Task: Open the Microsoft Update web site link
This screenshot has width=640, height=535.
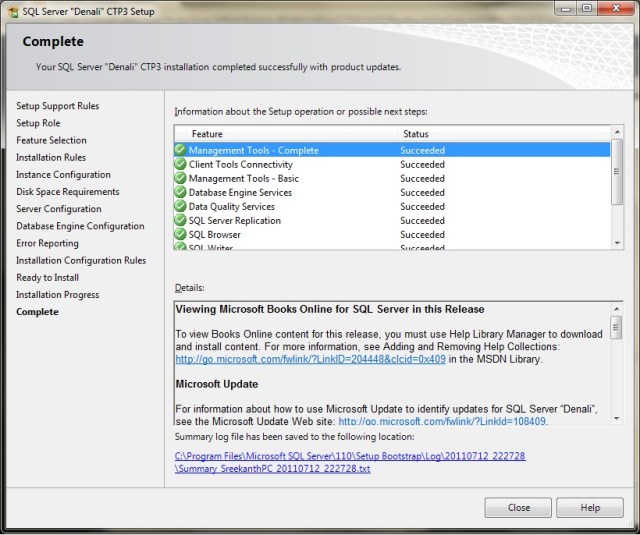Action: [x=443, y=421]
